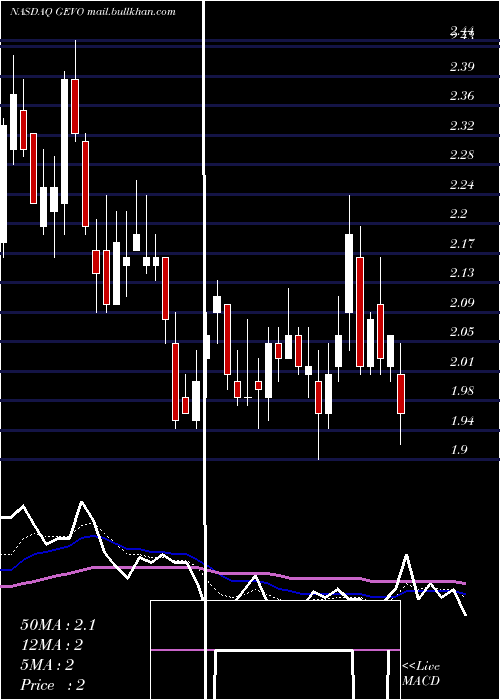The height and width of the screenshot is (700, 500).
Task: Click the 2.05 price axis label
Action: click(462, 332)
